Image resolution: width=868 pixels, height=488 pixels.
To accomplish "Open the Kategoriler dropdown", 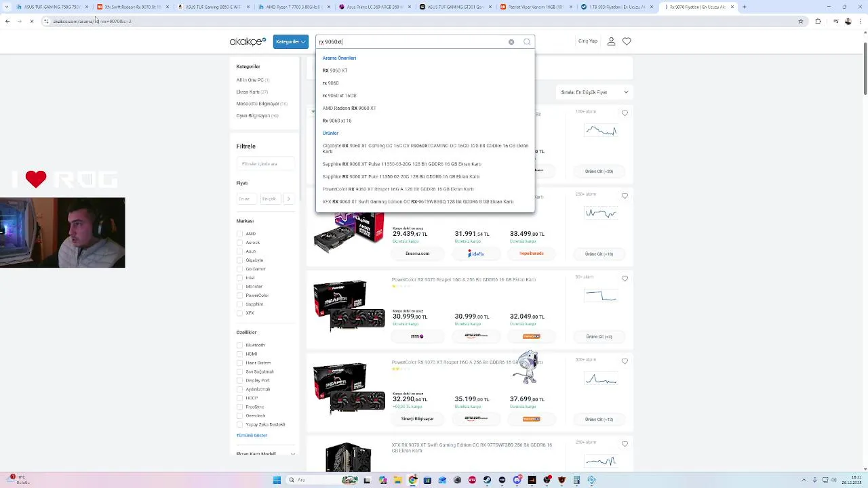I will coord(291,41).
